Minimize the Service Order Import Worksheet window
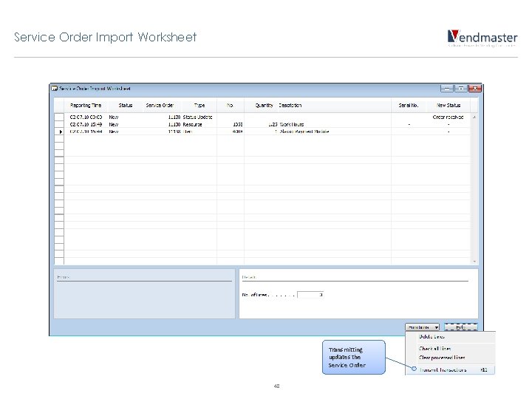Viewport: 532px width, 399px height. click(x=447, y=89)
